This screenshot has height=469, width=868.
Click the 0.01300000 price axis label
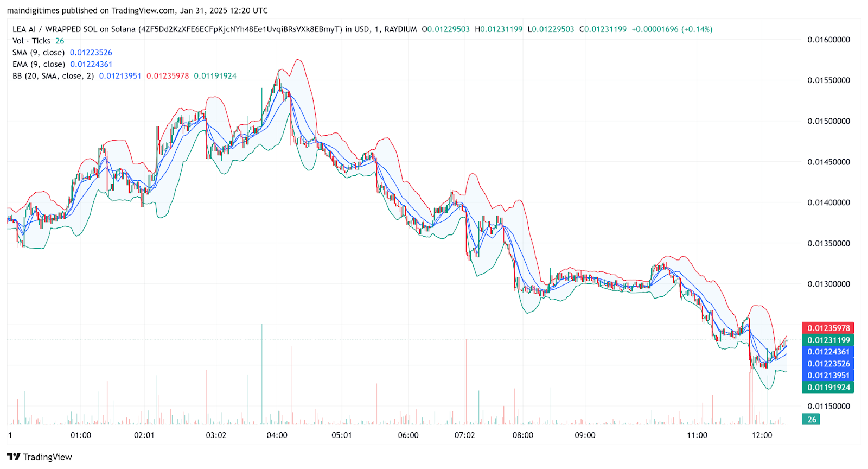[828, 284]
